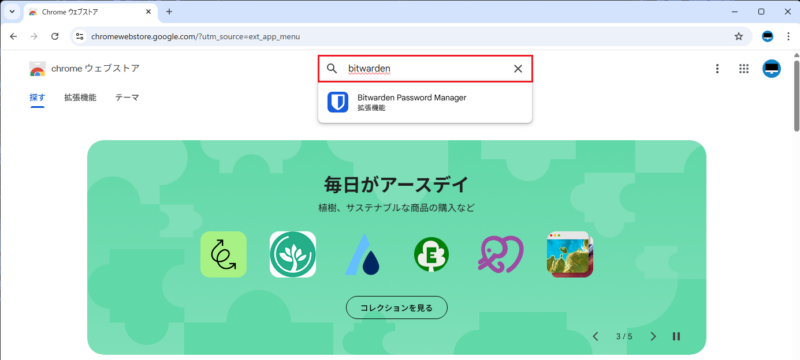Minimize the Chrome window
The image size is (800, 360).
click(734, 12)
